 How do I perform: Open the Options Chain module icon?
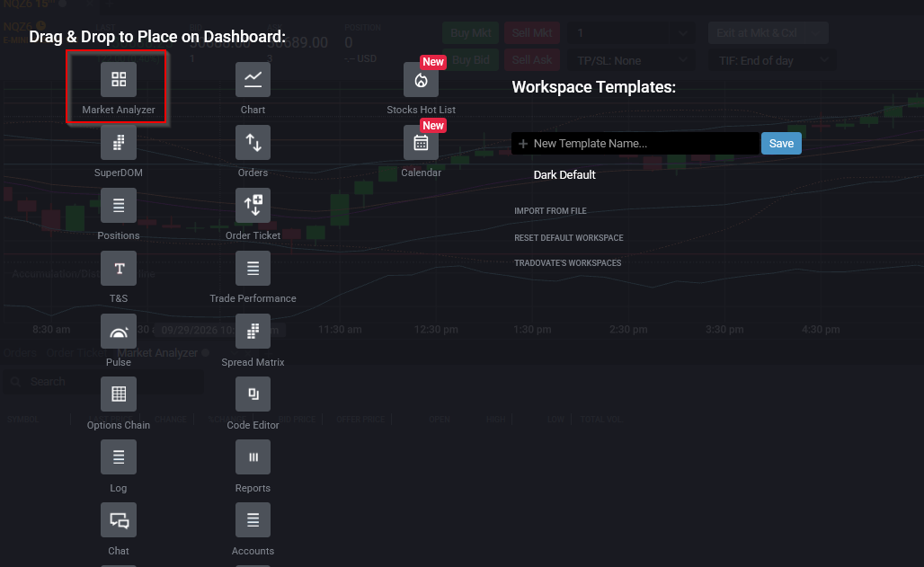click(x=119, y=394)
